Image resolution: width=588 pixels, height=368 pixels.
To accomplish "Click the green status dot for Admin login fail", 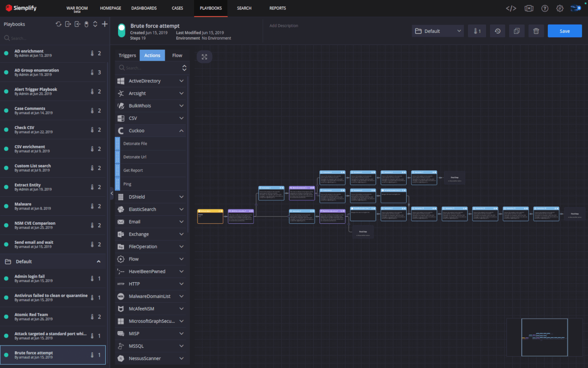I will (x=6, y=279).
